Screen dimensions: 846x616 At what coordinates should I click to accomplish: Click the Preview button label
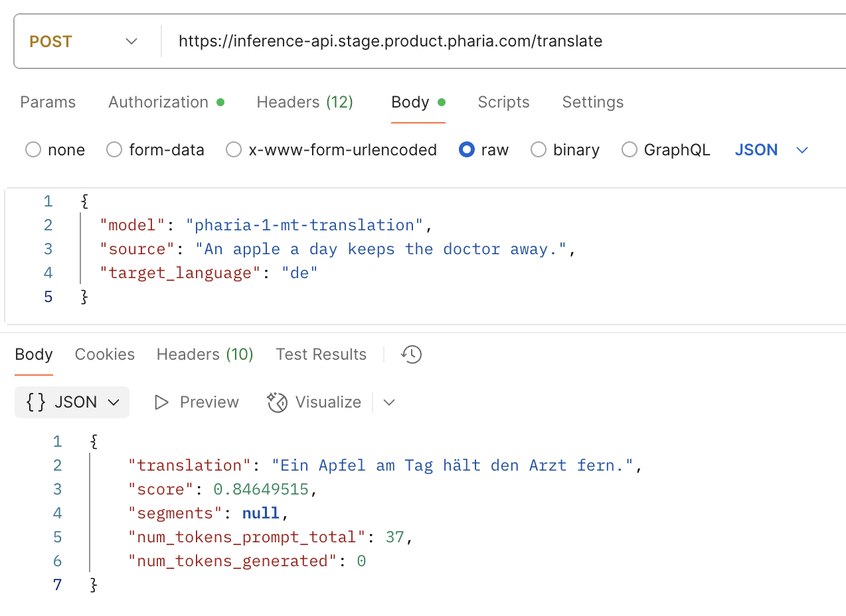pyautogui.click(x=209, y=402)
